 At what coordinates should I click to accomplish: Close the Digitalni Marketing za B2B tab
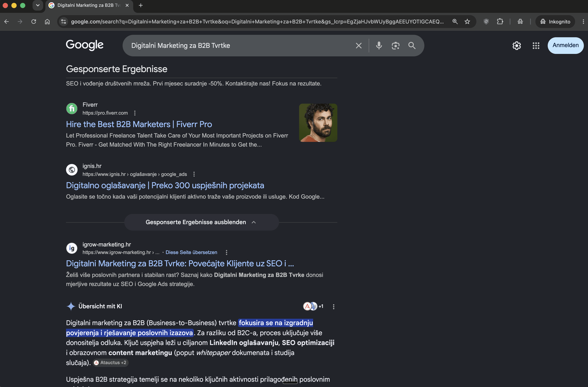point(127,5)
